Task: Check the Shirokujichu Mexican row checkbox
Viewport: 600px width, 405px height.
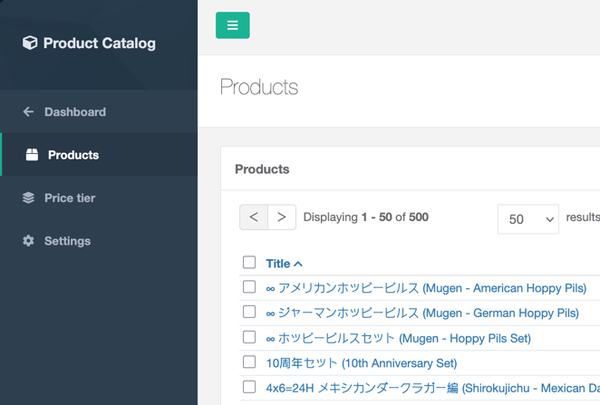Action: tap(249, 387)
